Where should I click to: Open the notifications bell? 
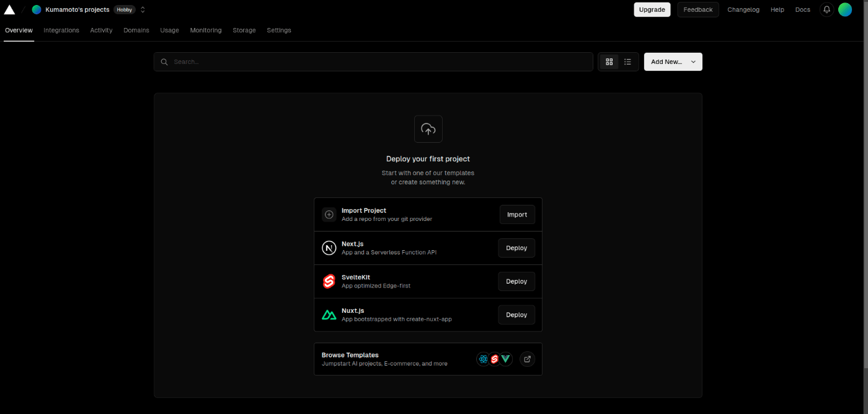(x=826, y=9)
